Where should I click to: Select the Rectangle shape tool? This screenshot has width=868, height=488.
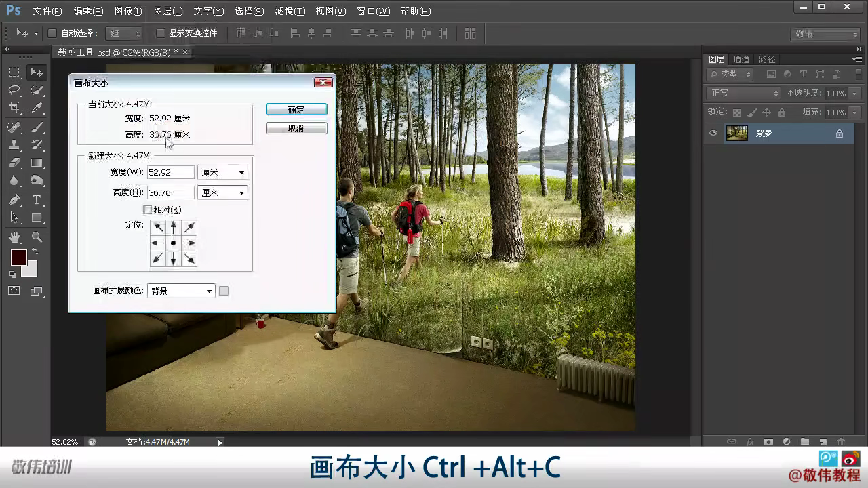37,218
